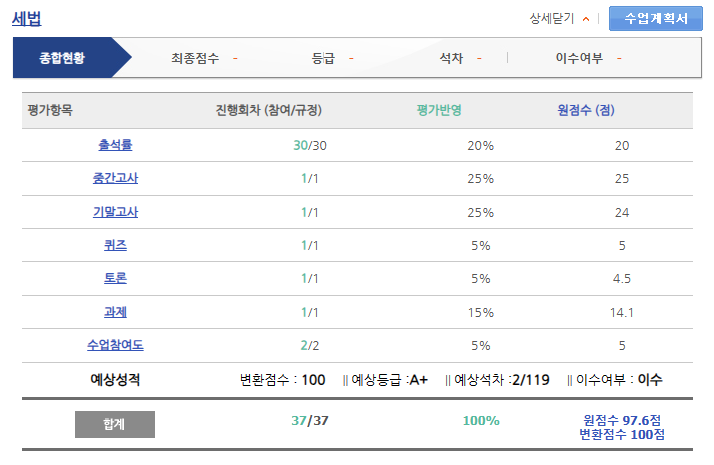Click the 이수여부 : 이수 value

[x=619, y=379]
